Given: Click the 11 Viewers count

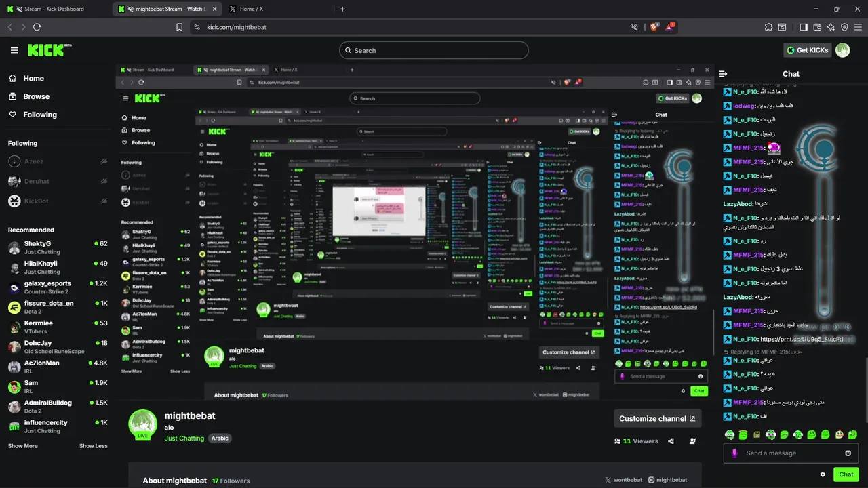Looking at the screenshot, I should pos(636,441).
